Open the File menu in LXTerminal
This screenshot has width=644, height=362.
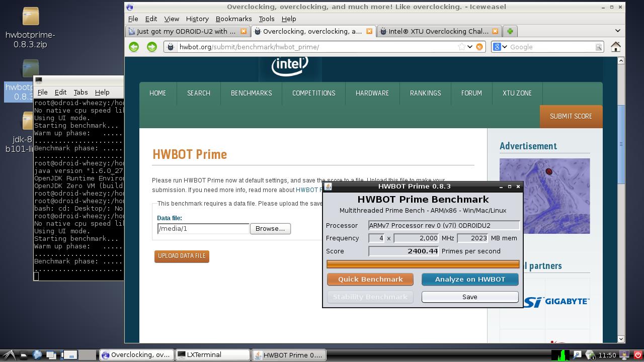pos(42,92)
